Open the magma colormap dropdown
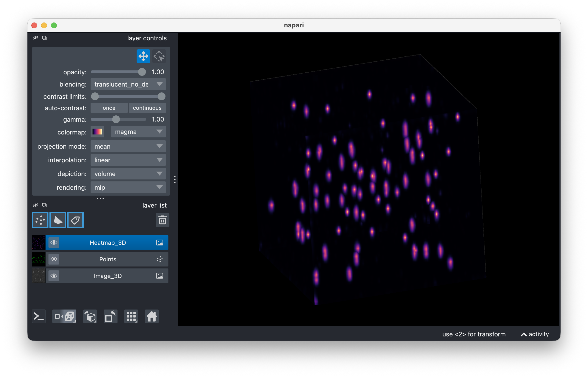The height and width of the screenshot is (377, 588). [139, 132]
